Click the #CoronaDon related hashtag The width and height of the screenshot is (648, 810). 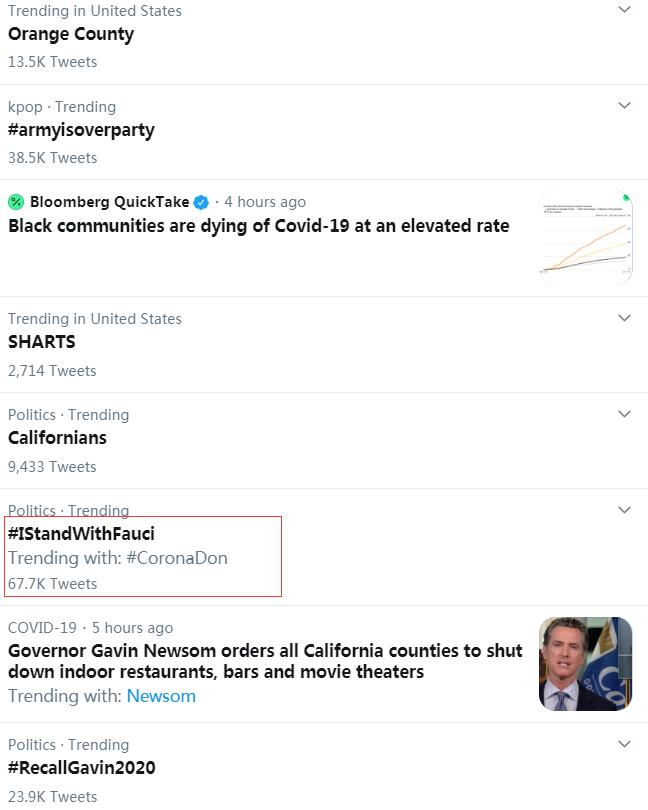click(177, 558)
